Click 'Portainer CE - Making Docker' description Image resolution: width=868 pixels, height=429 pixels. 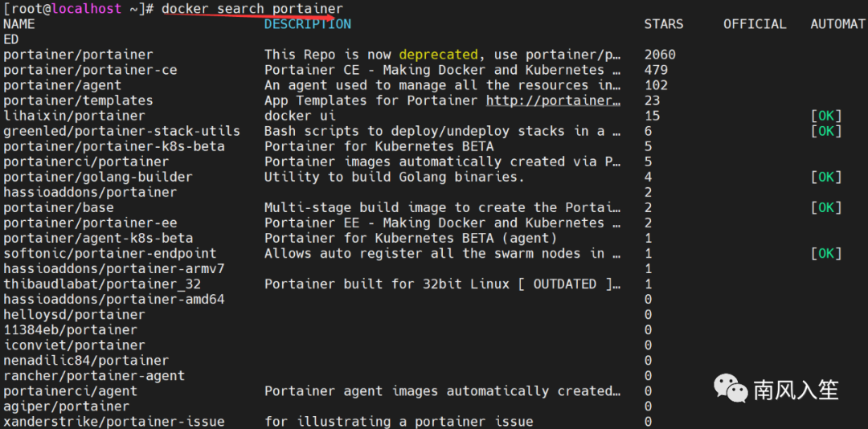click(x=442, y=71)
